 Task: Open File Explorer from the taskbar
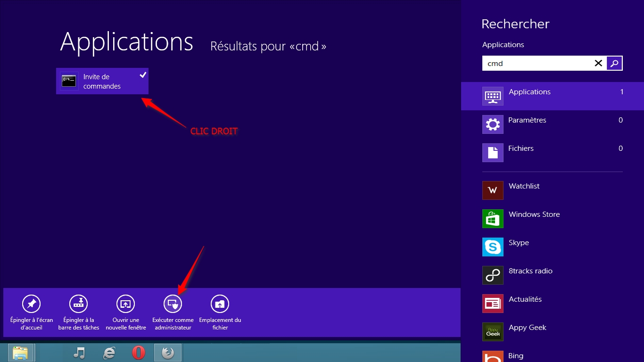tap(20, 353)
